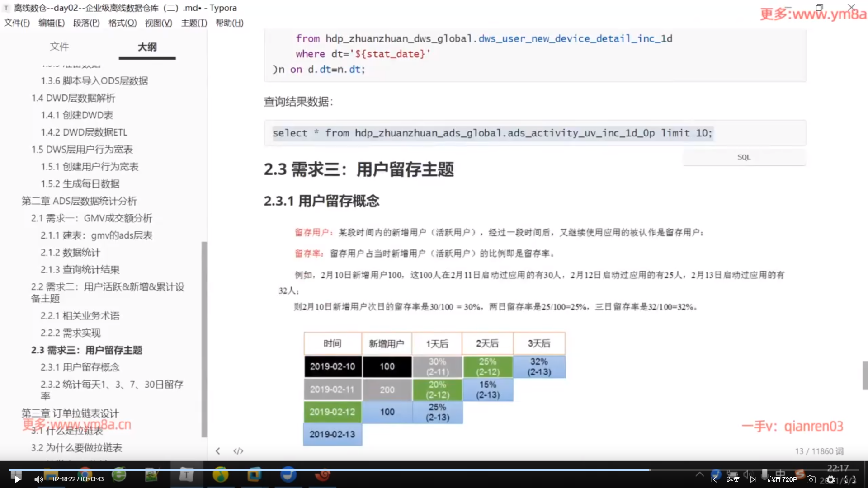Screen dimensions: 868x488
Task: Go to the previous episode
Action: point(714,479)
